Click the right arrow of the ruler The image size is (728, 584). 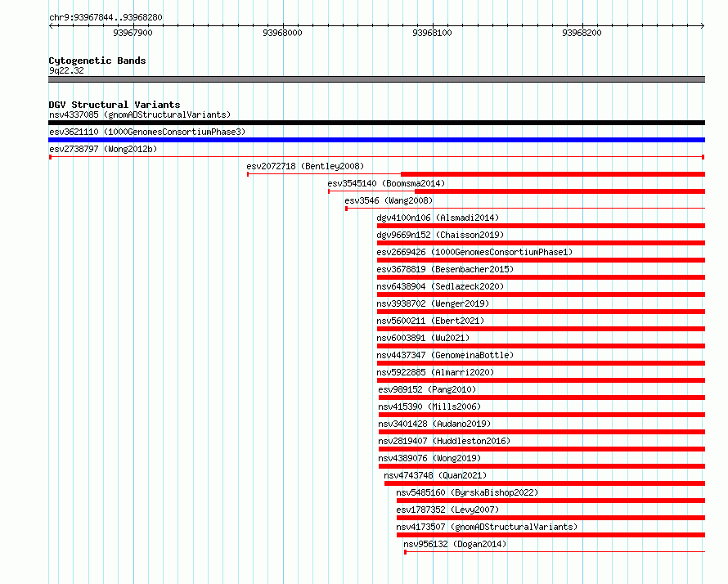tap(703, 26)
